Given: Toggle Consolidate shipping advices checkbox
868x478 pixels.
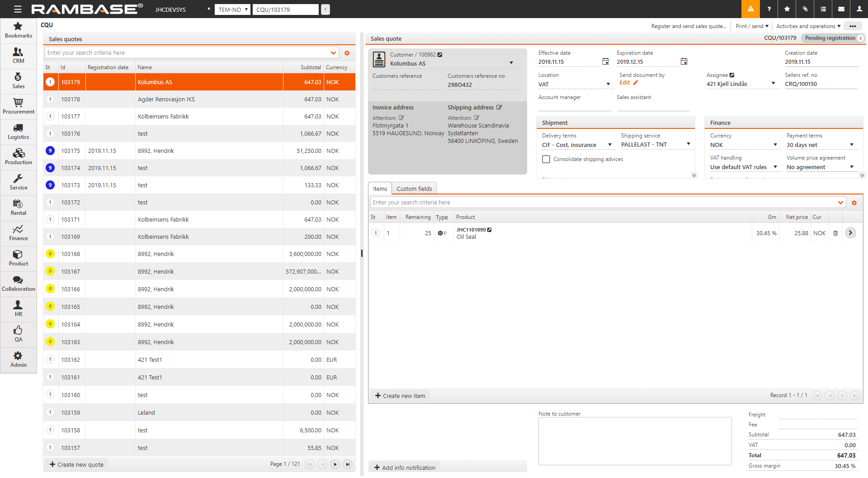Looking at the screenshot, I should click(x=546, y=159).
